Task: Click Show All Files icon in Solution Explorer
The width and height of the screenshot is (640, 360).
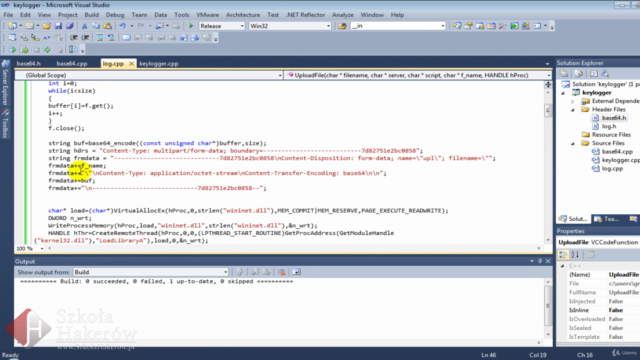Action: click(579, 74)
